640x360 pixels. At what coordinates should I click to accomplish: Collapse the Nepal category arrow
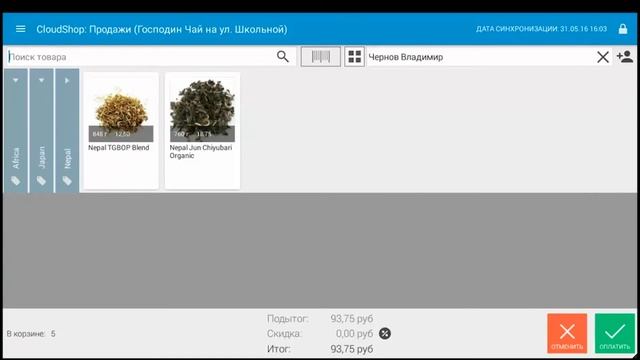click(x=67, y=80)
